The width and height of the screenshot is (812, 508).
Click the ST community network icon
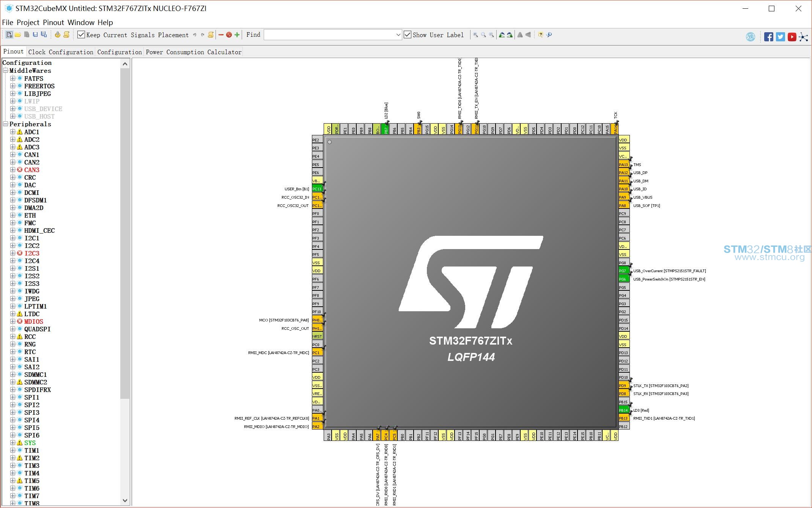(803, 37)
